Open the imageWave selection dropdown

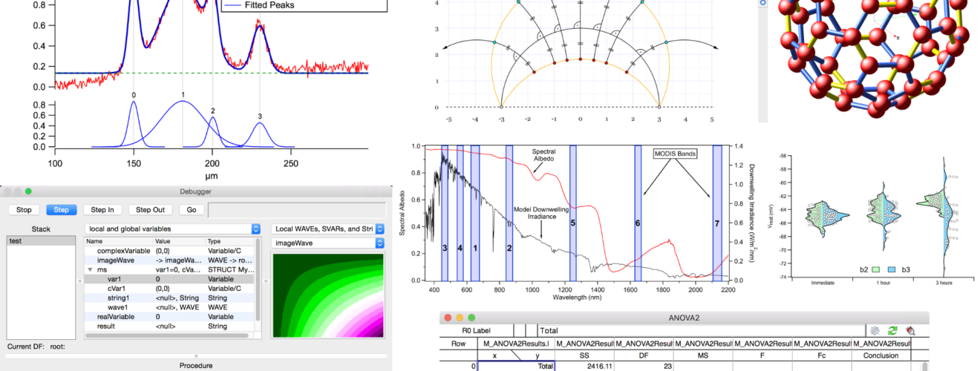pyautogui.click(x=327, y=243)
